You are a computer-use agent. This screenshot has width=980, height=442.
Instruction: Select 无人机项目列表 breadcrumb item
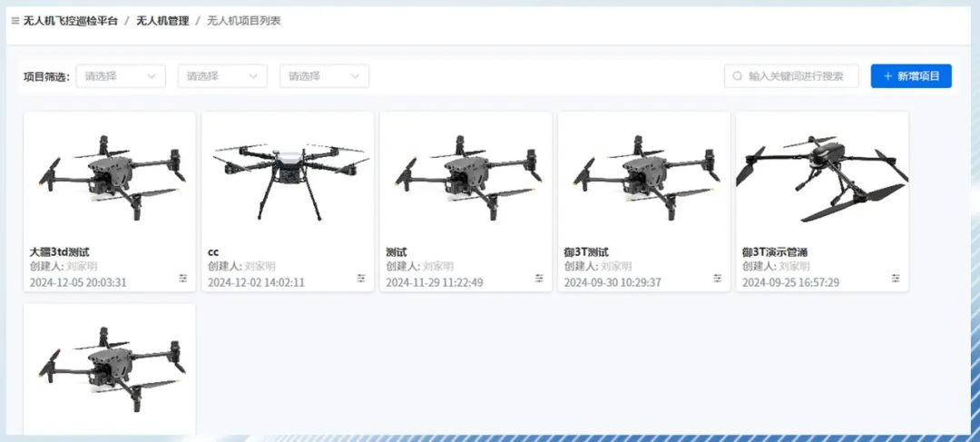click(243, 21)
